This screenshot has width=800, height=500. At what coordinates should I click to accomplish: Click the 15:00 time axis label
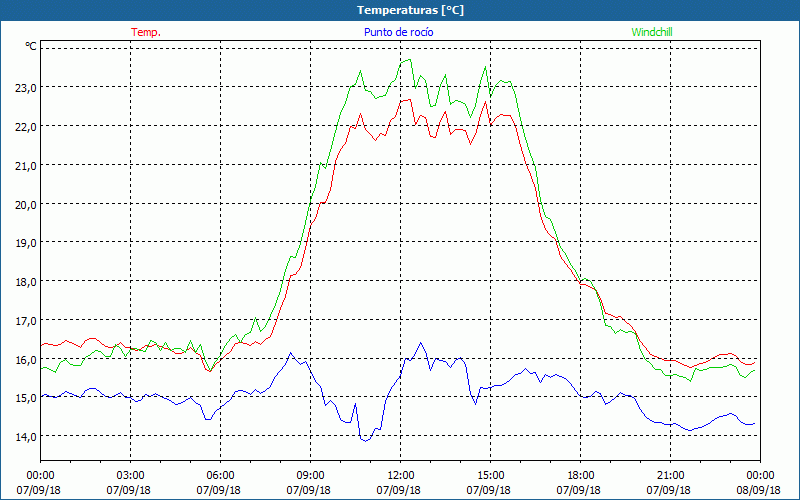click(x=490, y=476)
